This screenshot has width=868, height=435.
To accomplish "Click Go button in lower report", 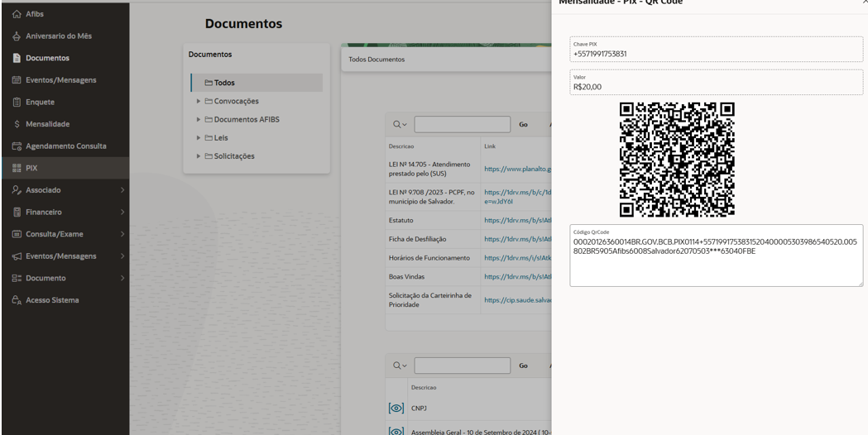I will [x=523, y=366].
